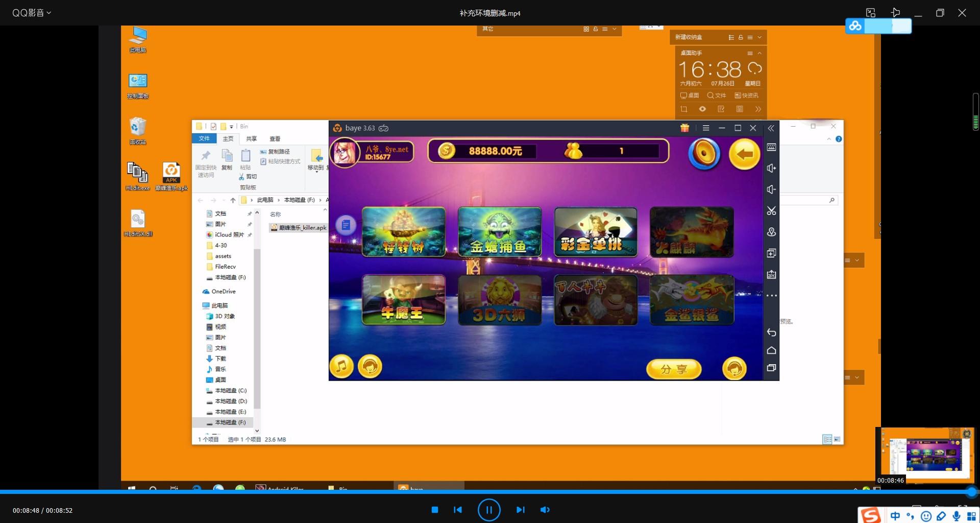Mute the player volume speaker
The height and width of the screenshot is (523, 980).
tap(545, 510)
